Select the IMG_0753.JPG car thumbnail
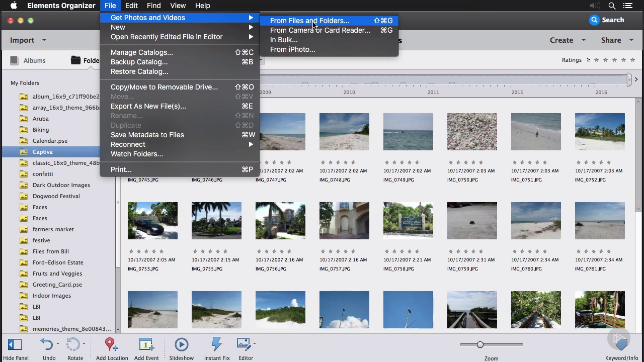This screenshot has width=644, height=362. point(152,221)
